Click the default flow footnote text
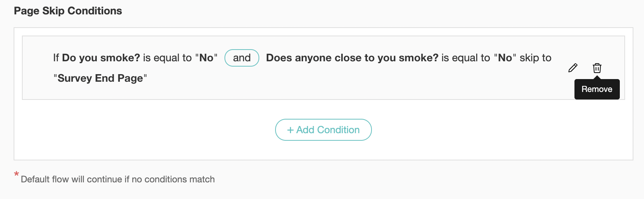Viewport: 644px width, 199px height. click(118, 179)
